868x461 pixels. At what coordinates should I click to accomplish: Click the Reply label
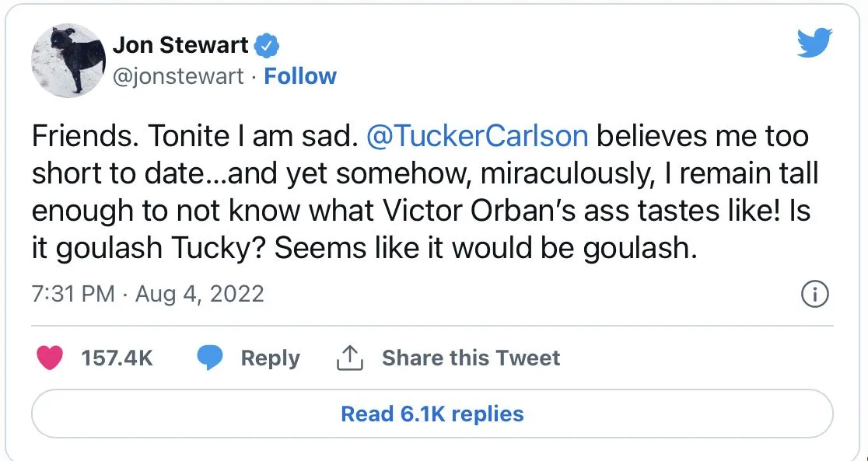point(270,358)
